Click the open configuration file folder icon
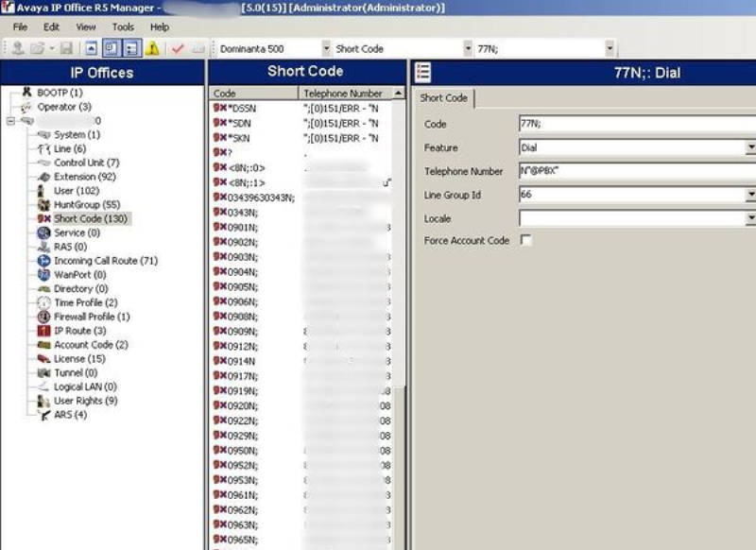This screenshot has width=756, height=550. click(x=37, y=48)
